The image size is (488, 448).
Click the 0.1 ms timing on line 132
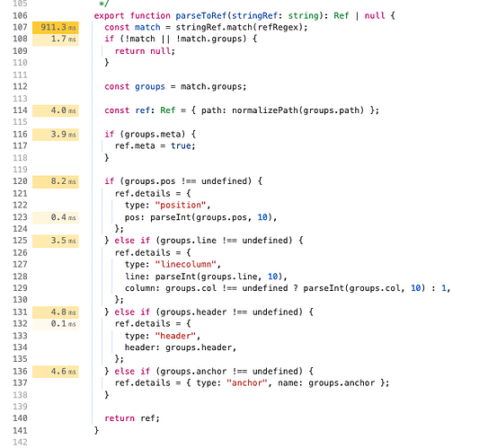point(56,324)
